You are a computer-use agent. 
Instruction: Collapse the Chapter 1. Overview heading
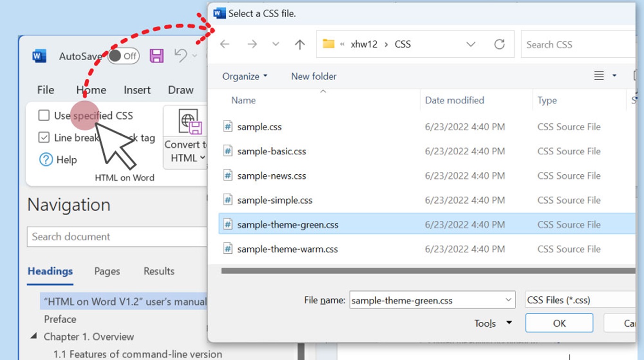[34, 336]
